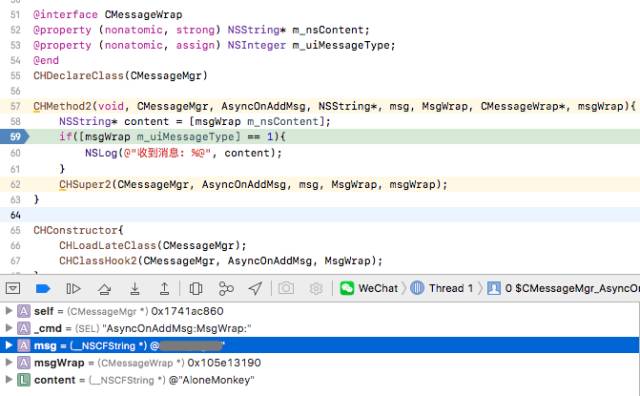Select stack frame 0 $CMessageMgr_Async
640x396 pixels.
click(x=563, y=288)
